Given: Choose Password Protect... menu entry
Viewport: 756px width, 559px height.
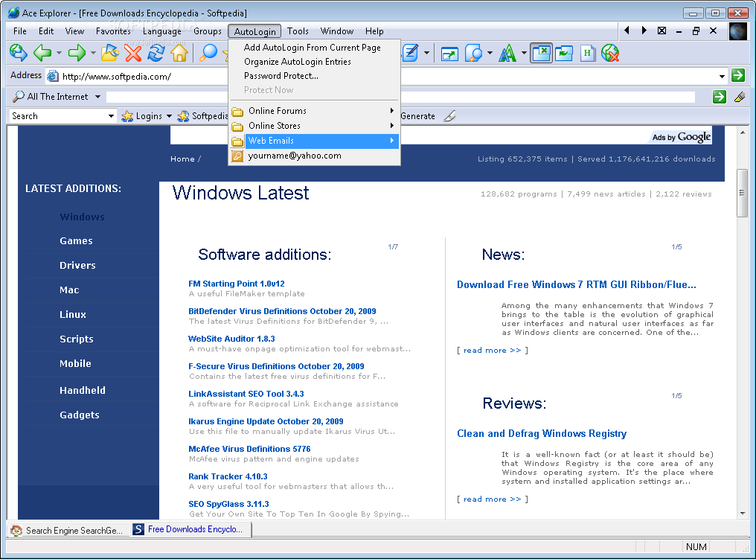Looking at the screenshot, I should [x=281, y=76].
